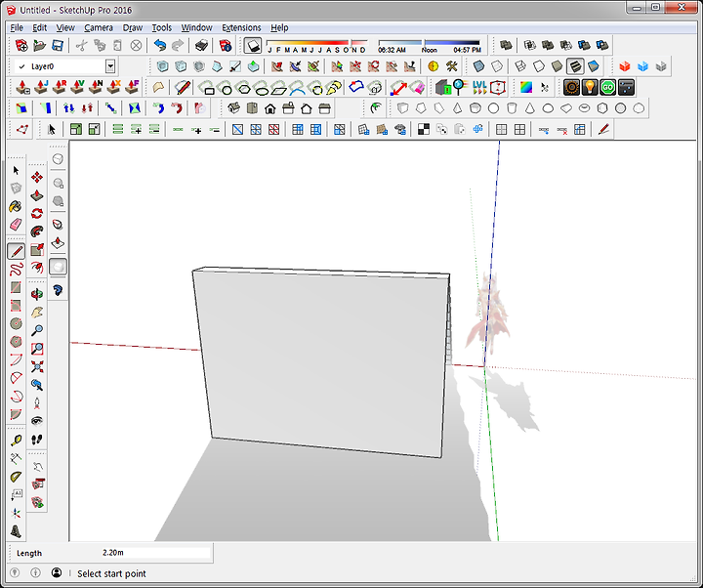The height and width of the screenshot is (588, 703).
Task: Choose the Pan hand tool
Action: (x=37, y=313)
